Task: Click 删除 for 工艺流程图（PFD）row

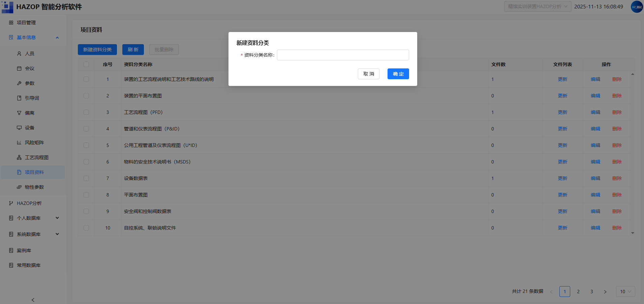Action: tap(617, 112)
